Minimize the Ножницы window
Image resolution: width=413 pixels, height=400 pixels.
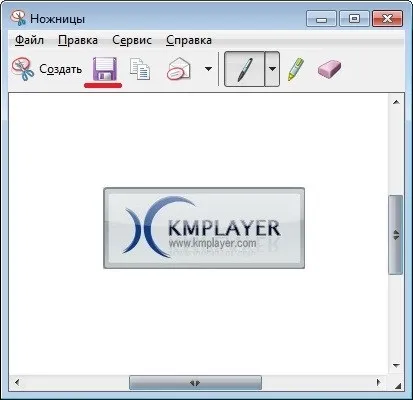point(321,19)
